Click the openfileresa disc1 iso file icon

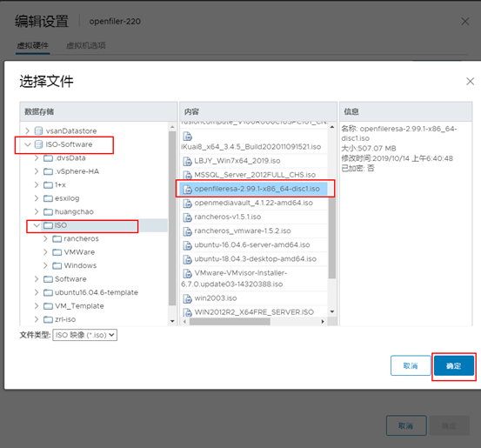(x=187, y=190)
